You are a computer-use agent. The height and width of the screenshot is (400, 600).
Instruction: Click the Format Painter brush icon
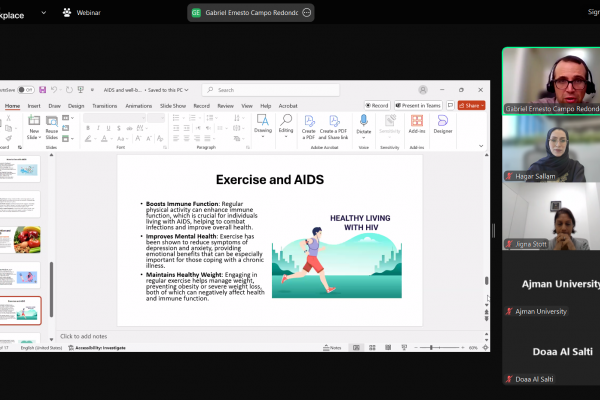point(8,138)
